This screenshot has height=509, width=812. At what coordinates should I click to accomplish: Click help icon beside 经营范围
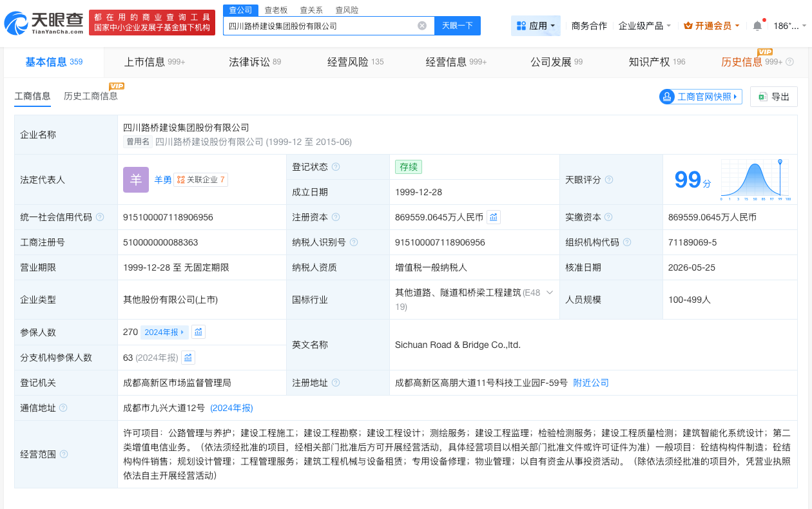click(64, 454)
